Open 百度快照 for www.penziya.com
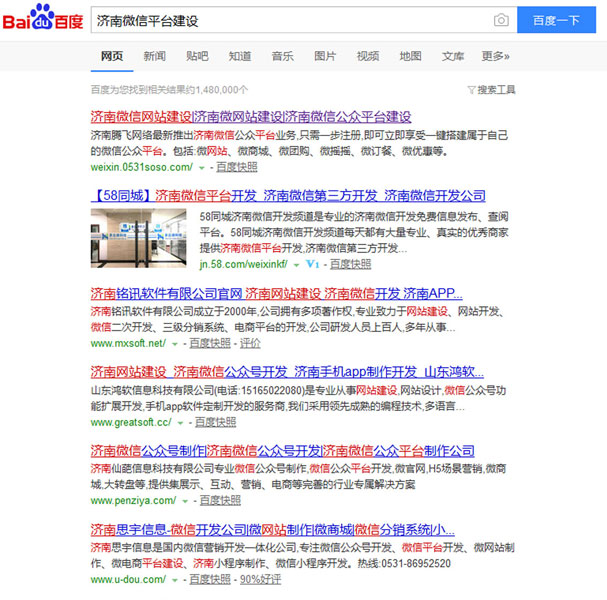Viewport: 607px width, 600px height. pyautogui.click(x=220, y=501)
